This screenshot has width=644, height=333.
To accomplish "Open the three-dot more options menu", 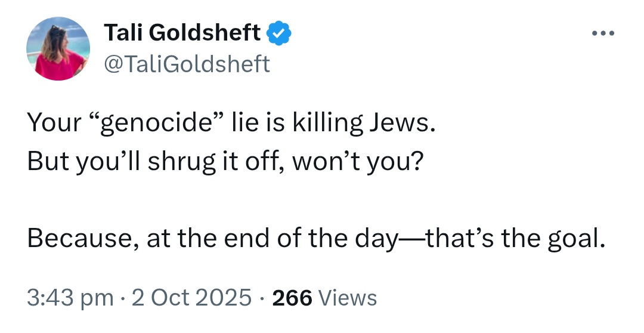I will [x=603, y=33].
